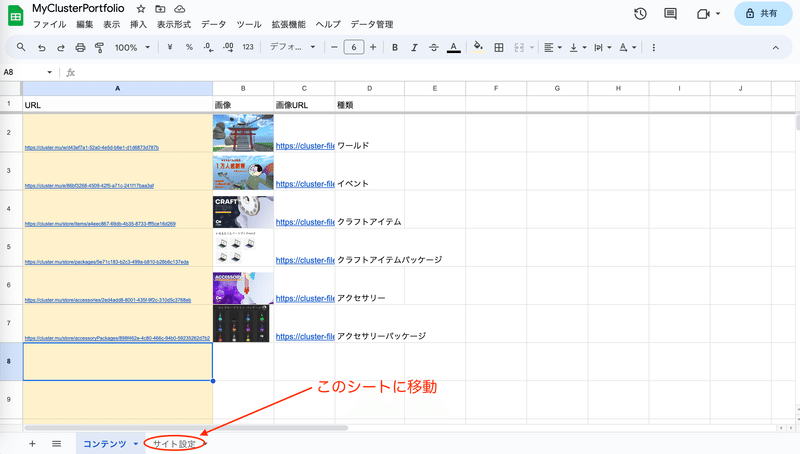The height and width of the screenshot is (454, 800).
Task: Select column A header
Action: point(117,88)
